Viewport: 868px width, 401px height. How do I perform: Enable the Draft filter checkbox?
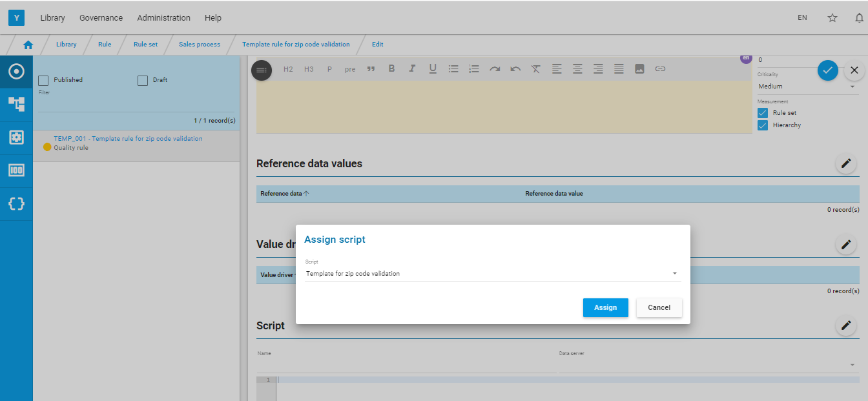(x=143, y=80)
